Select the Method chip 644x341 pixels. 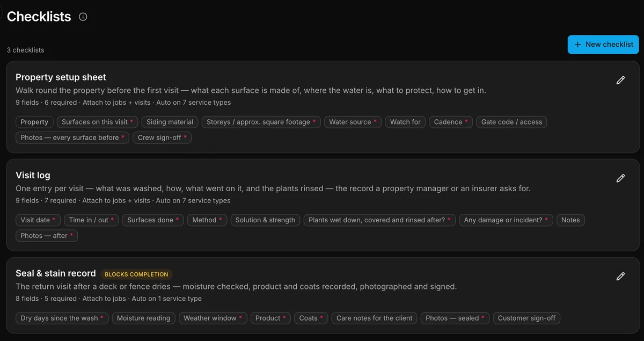tap(207, 220)
